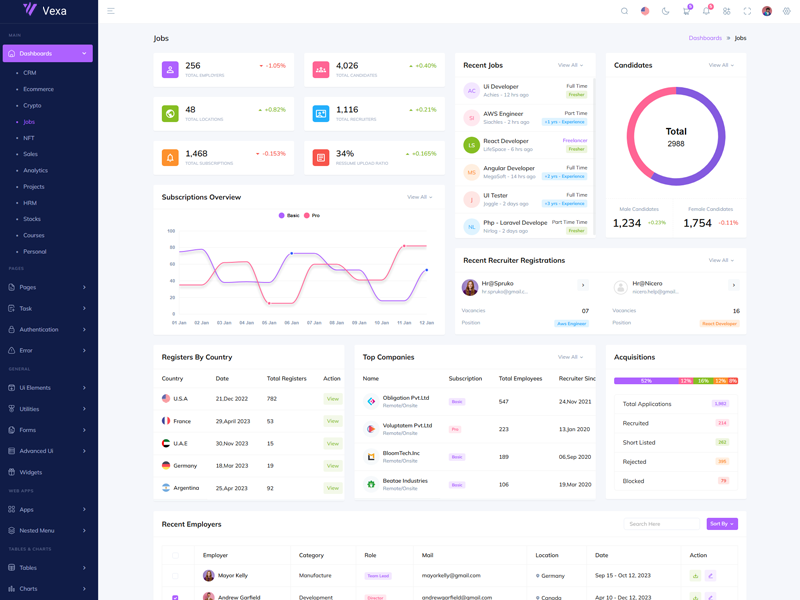
Task: Click the Dashboards breadcrumb link
Action: [705, 38]
